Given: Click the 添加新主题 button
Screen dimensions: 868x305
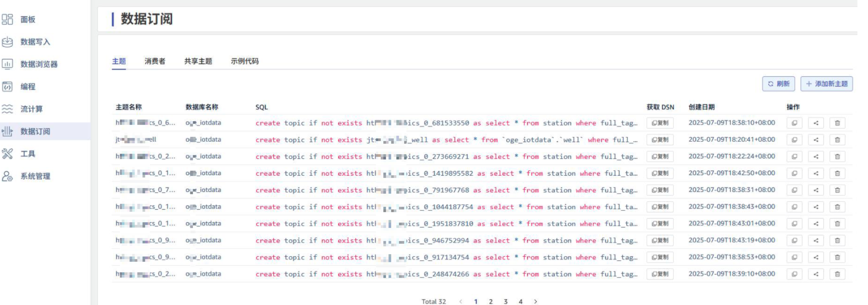Looking at the screenshot, I should pos(826,84).
